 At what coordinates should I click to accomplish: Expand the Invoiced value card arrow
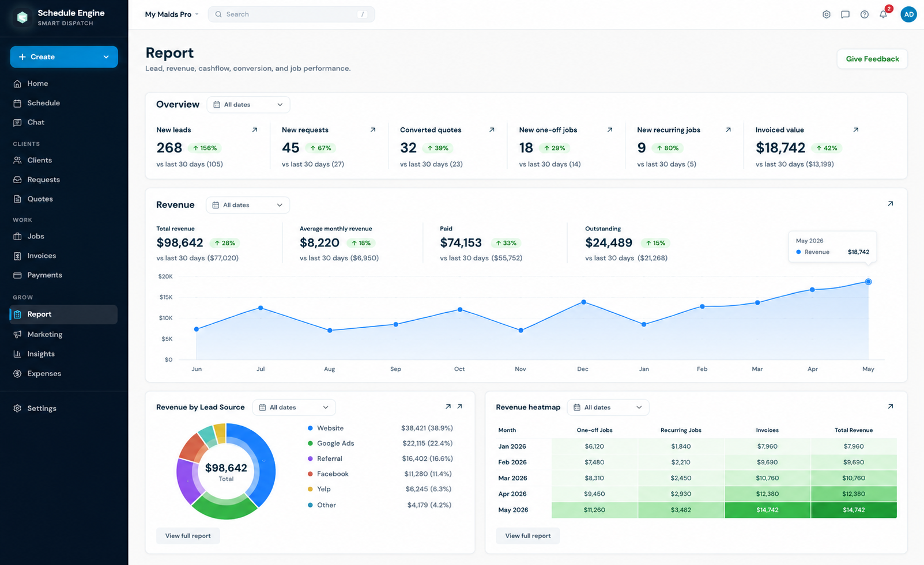(855, 130)
